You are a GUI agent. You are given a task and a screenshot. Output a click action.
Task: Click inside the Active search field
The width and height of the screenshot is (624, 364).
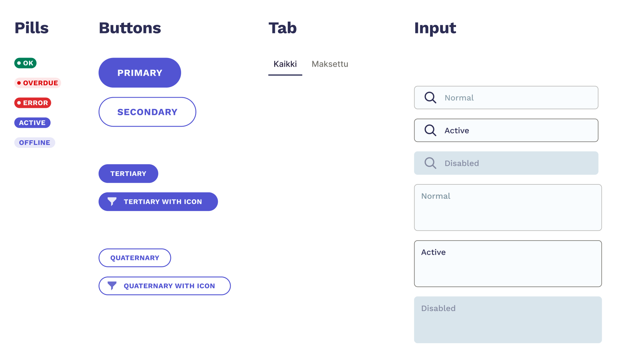tap(516, 130)
